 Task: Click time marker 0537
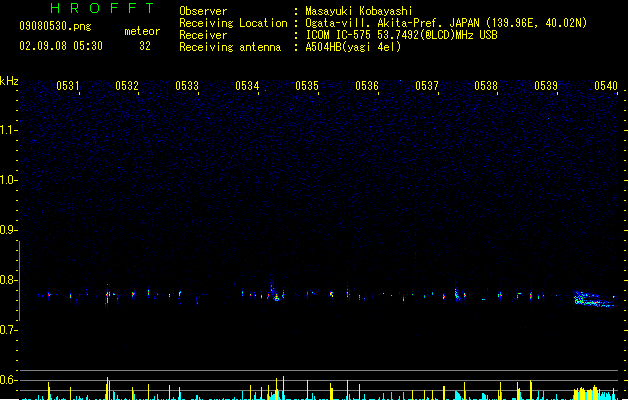click(x=427, y=86)
